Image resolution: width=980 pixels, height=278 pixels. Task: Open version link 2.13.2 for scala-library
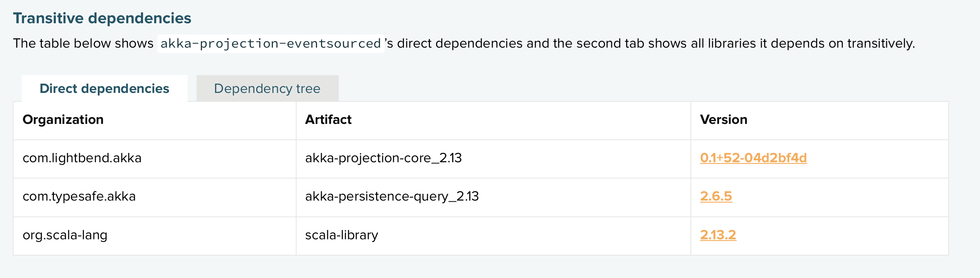click(x=718, y=234)
